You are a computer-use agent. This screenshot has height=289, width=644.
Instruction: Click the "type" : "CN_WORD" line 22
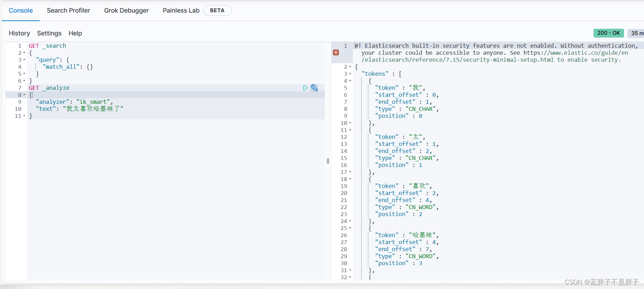click(x=407, y=207)
